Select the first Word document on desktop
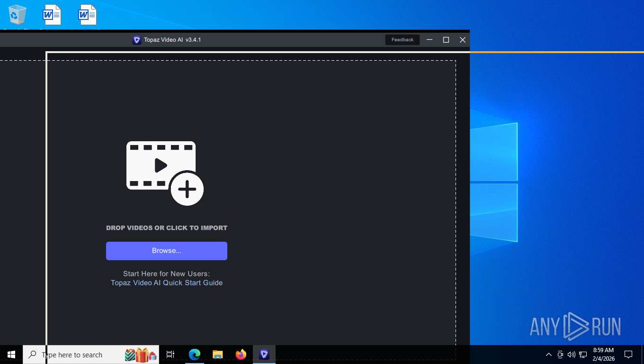The image size is (644, 364). [52, 15]
